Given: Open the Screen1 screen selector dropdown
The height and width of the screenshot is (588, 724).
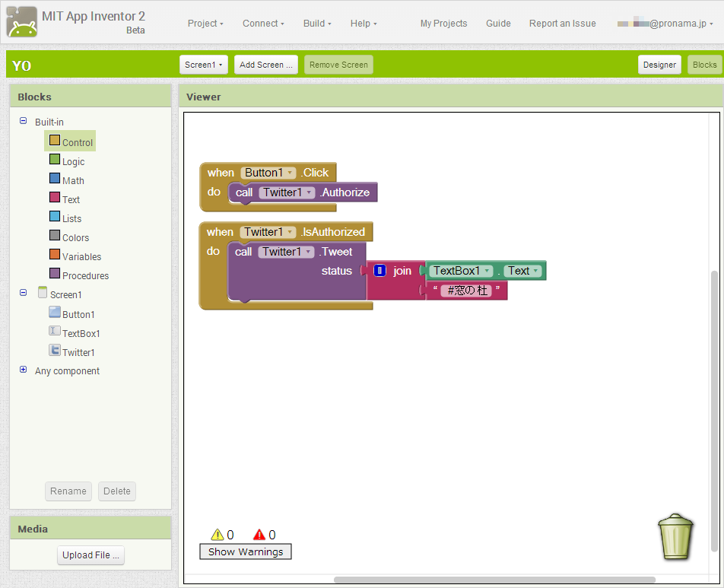Looking at the screenshot, I should point(203,65).
